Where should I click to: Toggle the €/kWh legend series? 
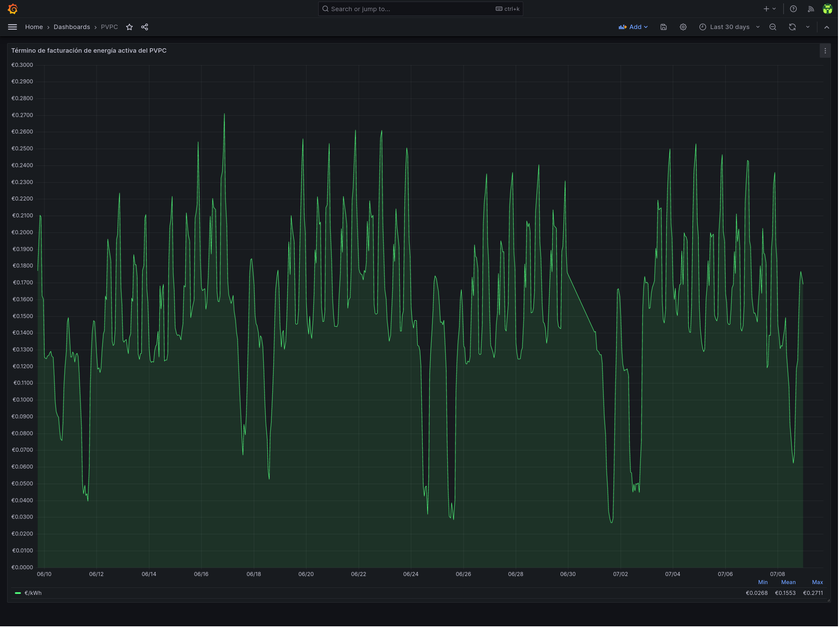point(33,593)
